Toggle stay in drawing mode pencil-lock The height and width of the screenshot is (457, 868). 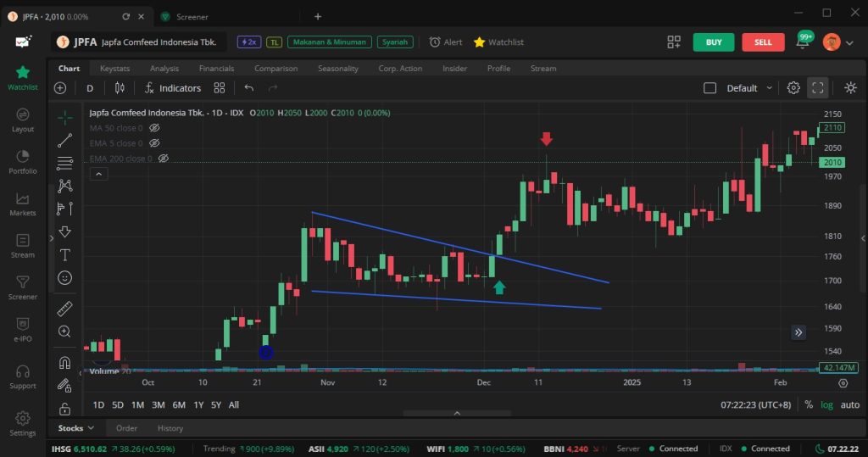[64, 386]
